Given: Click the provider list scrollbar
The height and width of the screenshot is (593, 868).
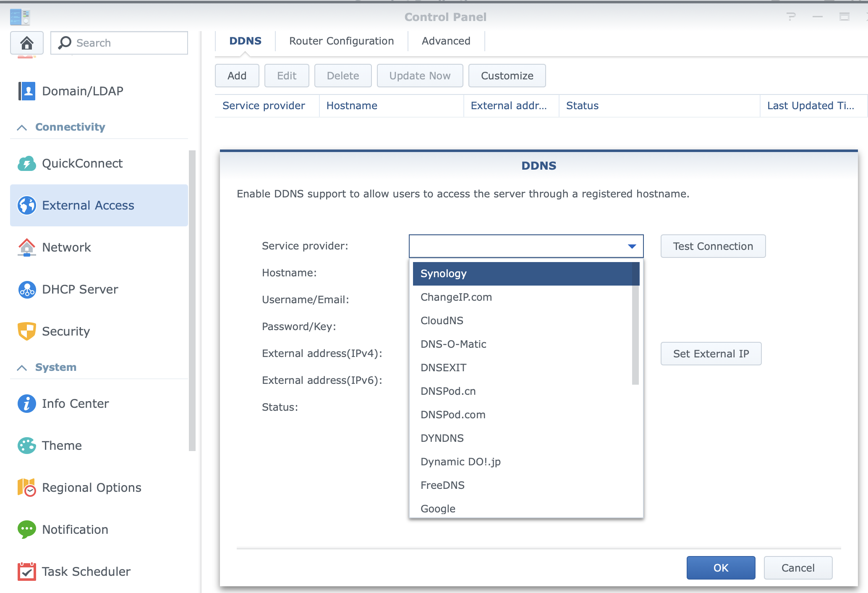Looking at the screenshot, I should [635, 323].
